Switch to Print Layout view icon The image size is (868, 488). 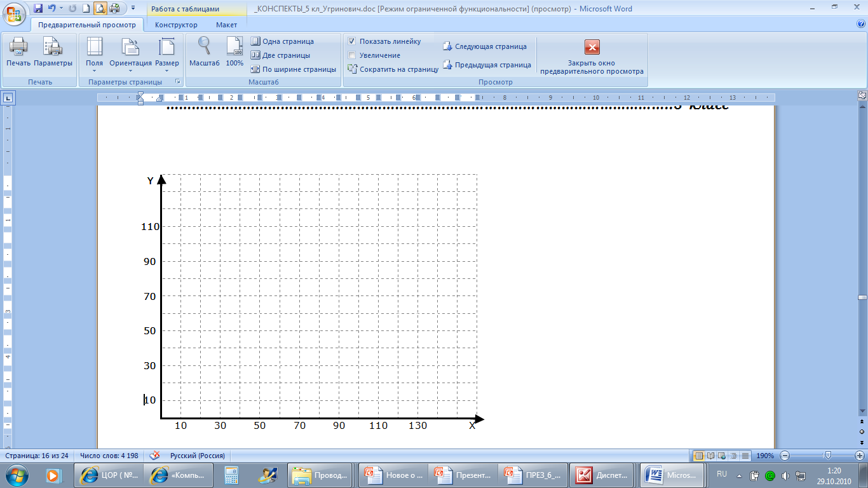coord(699,456)
